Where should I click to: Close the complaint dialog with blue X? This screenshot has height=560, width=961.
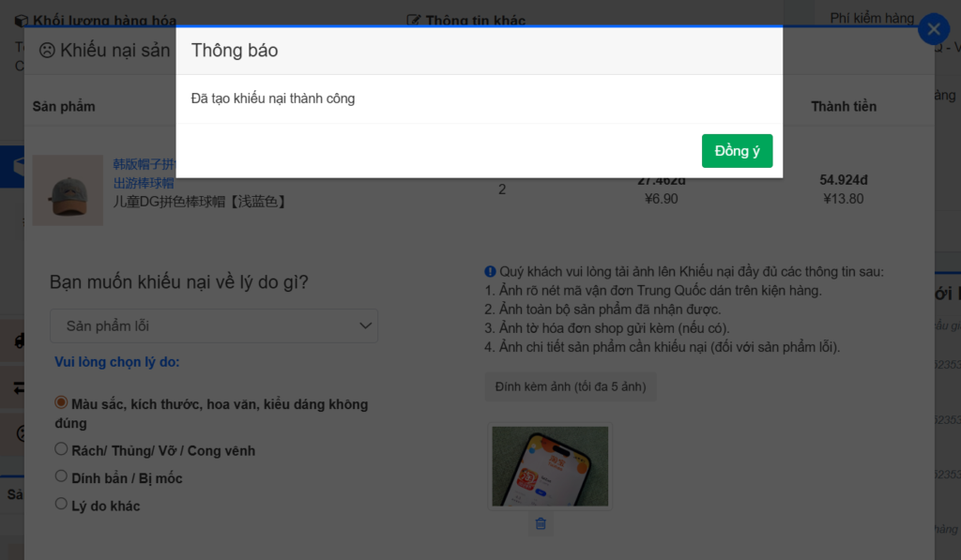pos(933,30)
